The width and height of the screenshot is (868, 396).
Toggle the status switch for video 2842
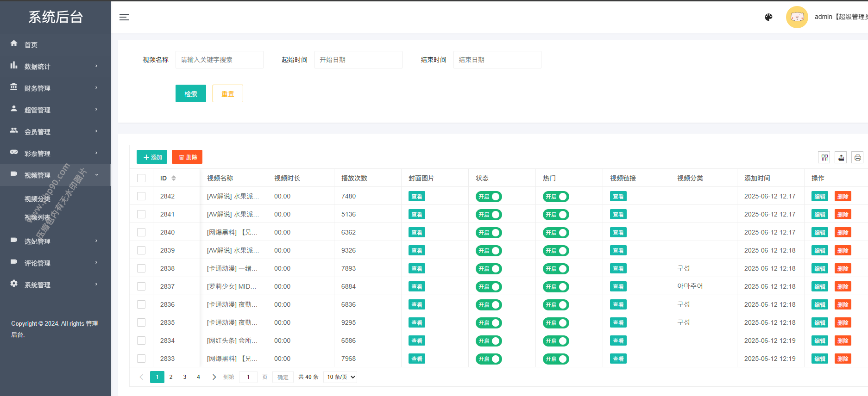point(489,197)
